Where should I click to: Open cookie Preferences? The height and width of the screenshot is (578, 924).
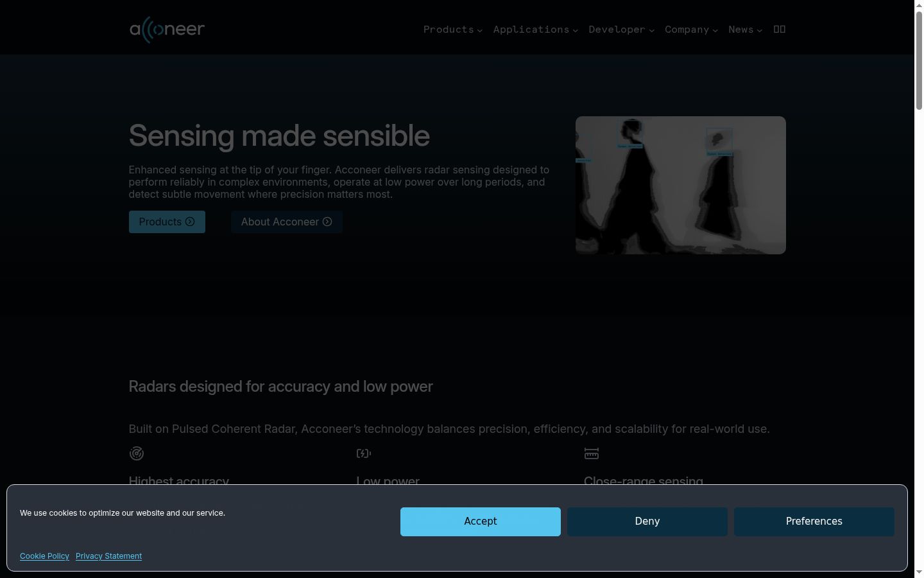(x=814, y=521)
